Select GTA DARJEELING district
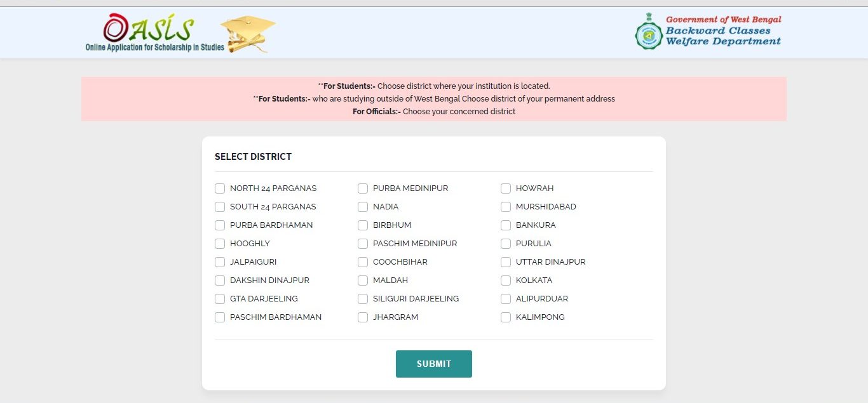 [x=219, y=298]
